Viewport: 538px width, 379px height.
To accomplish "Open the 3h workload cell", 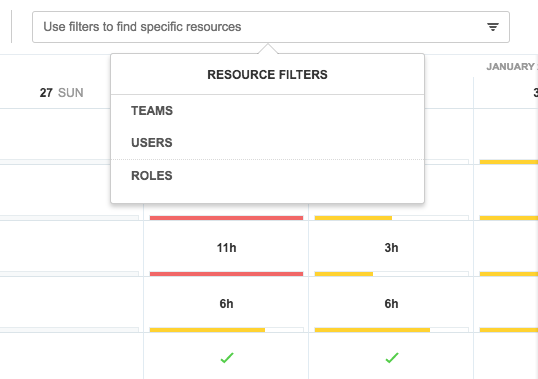I will (391, 248).
